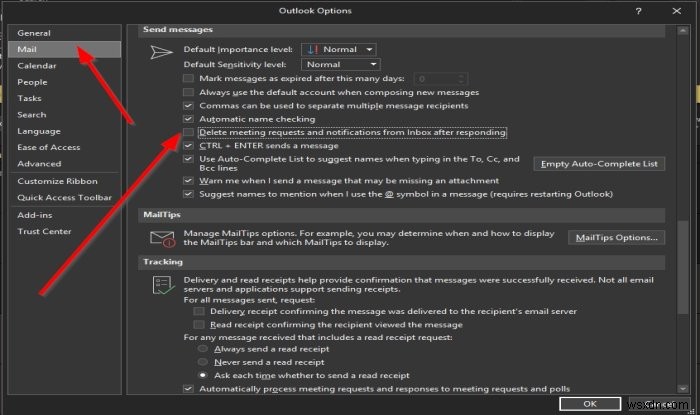Open the Search options category
The width and height of the screenshot is (700, 415).
[x=64, y=115]
